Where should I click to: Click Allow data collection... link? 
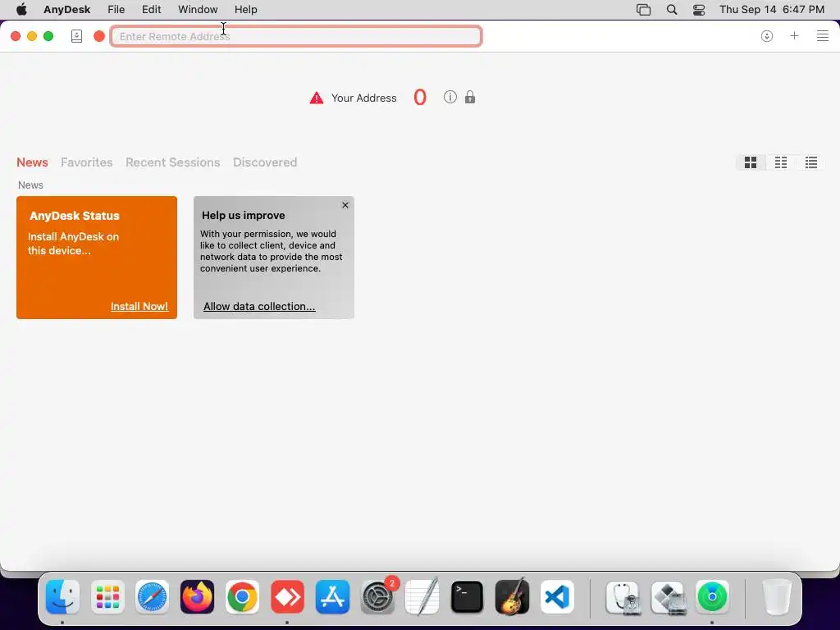pyautogui.click(x=259, y=307)
